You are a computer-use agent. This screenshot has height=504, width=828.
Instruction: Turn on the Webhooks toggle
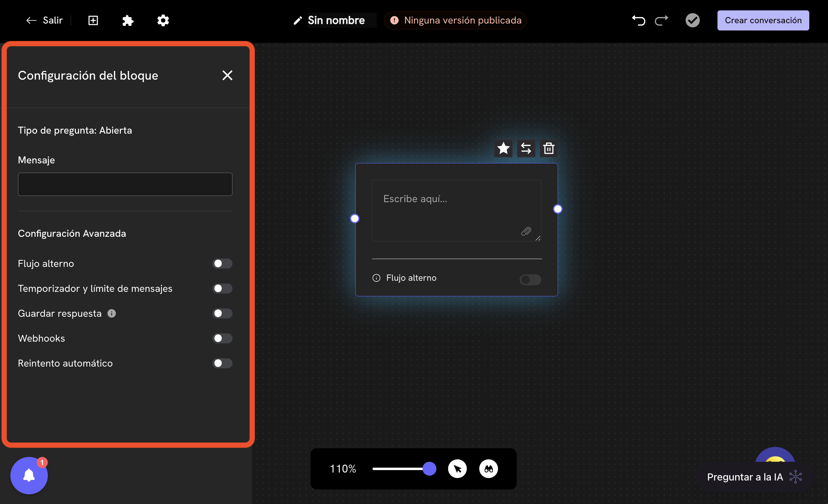pos(222,339)
